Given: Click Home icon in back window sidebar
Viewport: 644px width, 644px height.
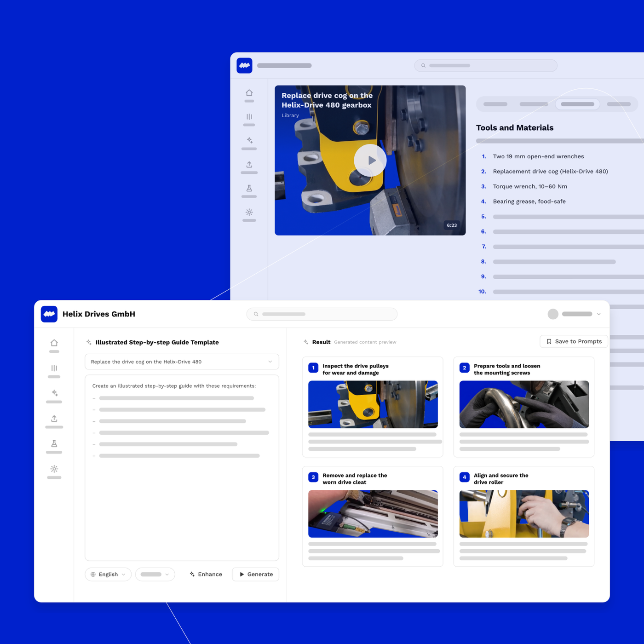Looking at the screenshot, I should pyautogui.click(x=249, y=93).
